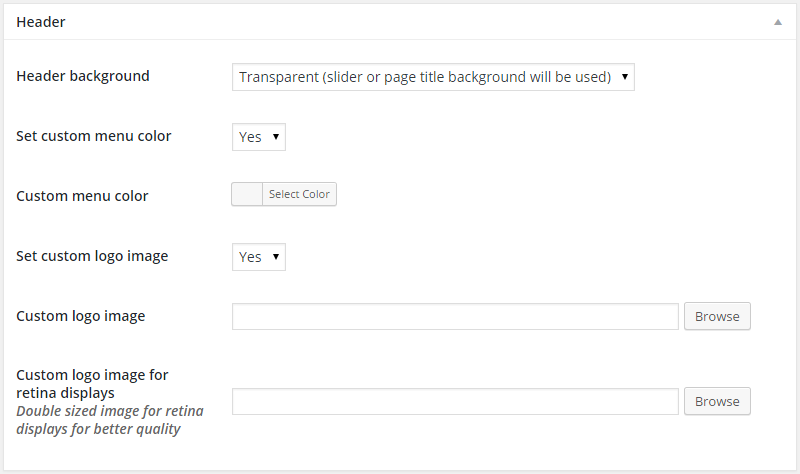The image size is (800, 474).
Task: Open the Set custom menu color dropdown
Action: tap(258, 137)
